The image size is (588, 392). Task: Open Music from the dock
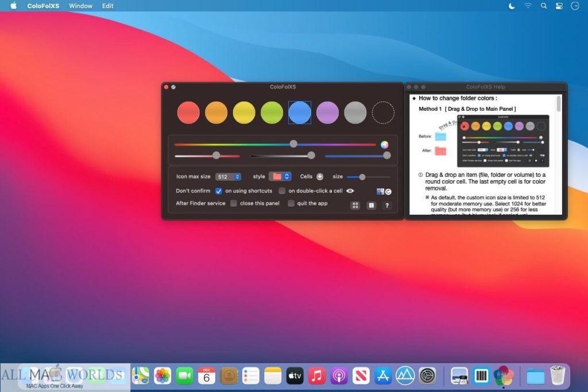317,376
